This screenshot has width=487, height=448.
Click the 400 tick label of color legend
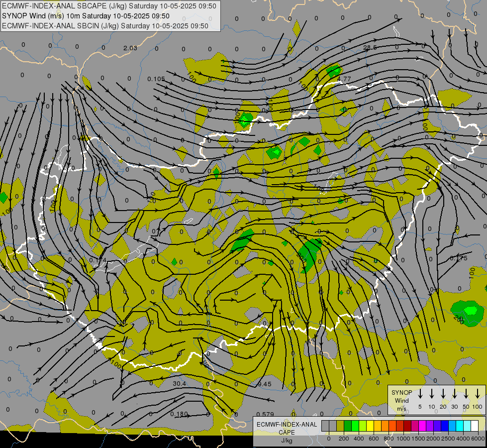(359, 439)
